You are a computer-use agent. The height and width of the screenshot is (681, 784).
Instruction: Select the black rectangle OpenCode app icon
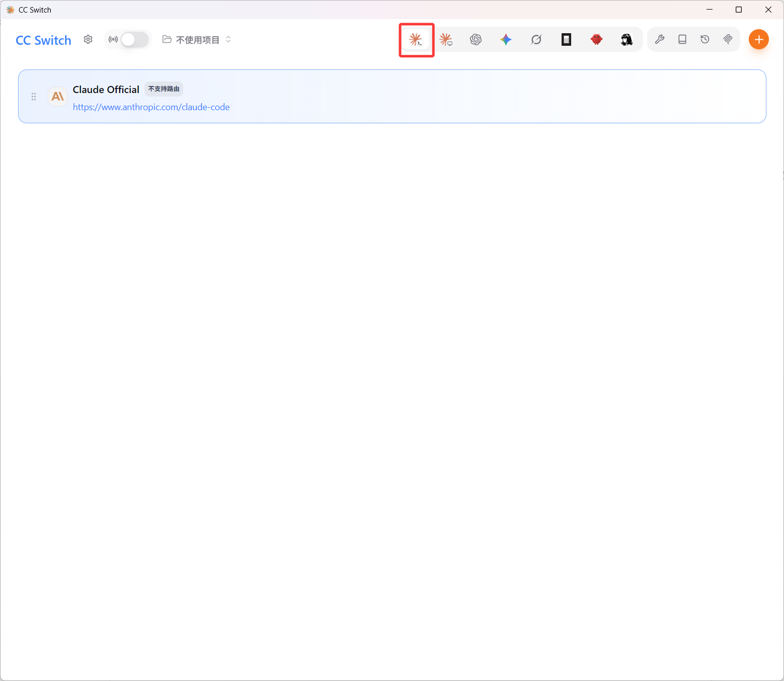pyautogui.click(x=567, y=40)
